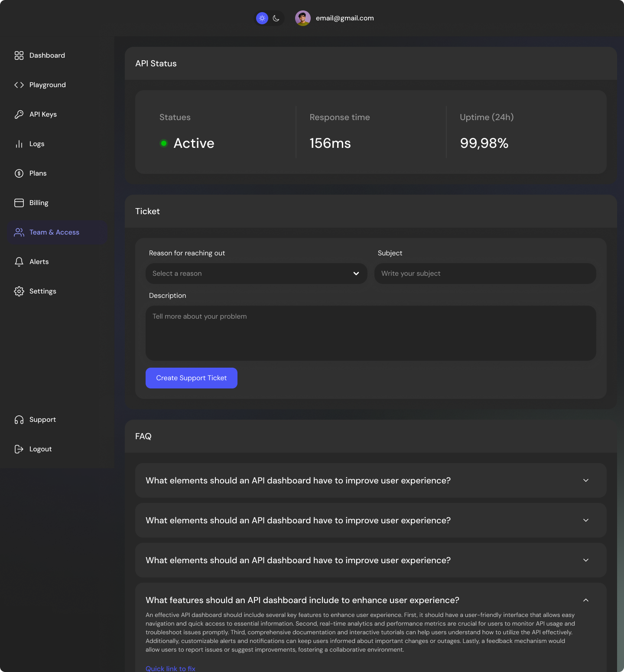Navigate to Team & Access
The height and width of the screenshot is (672, 624).
click(54, 232)
